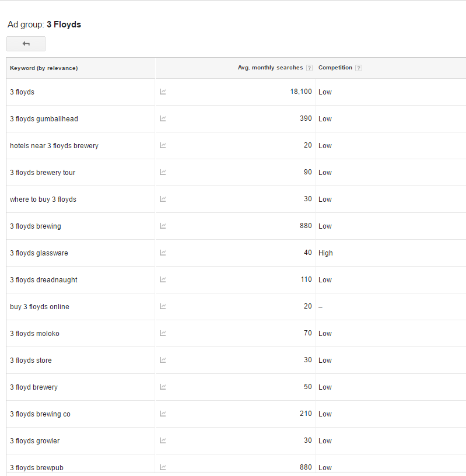Click the 70 searches value for moloko
Viewport: 466px width, 476px height.
[x=308, y=333]
